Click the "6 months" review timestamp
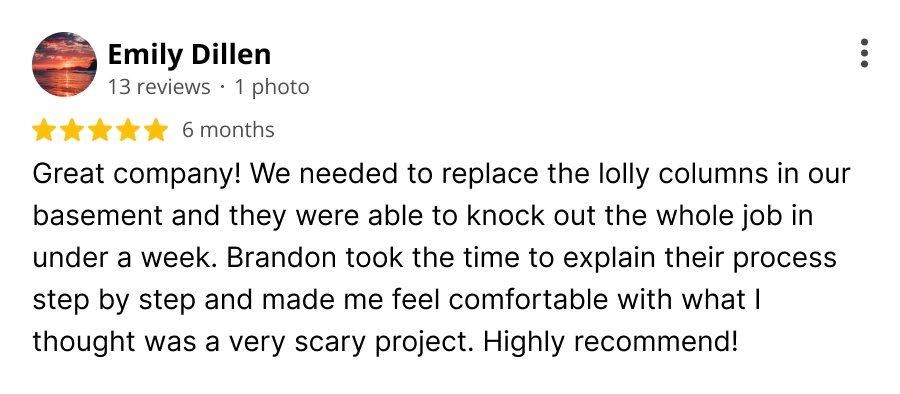The height and width of the screenshot is (394, 900). [228, 130]
